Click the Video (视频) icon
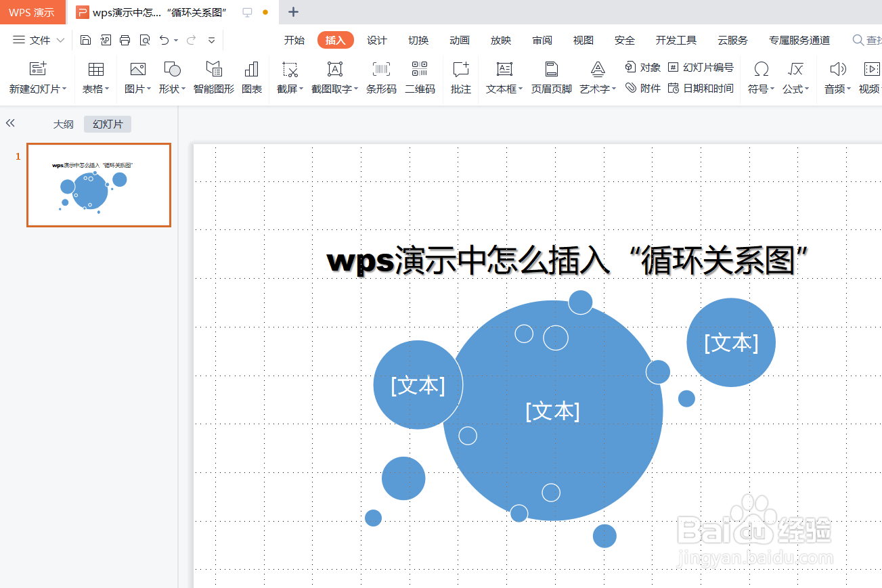The height and width of the screenshot is (588, 882). (x=872, y=68)
